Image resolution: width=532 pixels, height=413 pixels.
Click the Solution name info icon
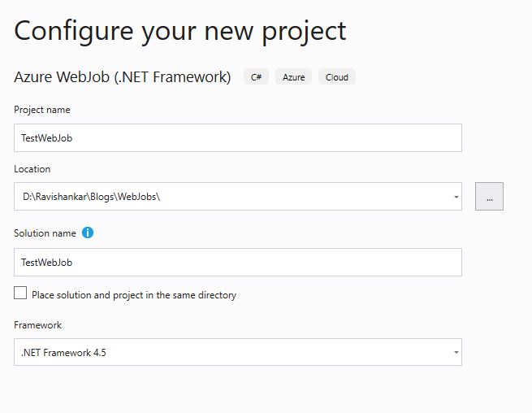88,233
